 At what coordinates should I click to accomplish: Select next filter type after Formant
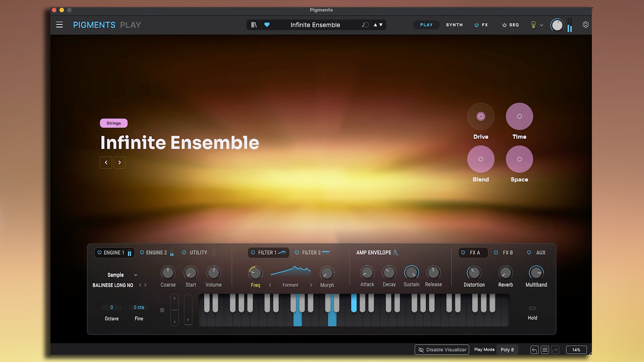[x=311, y=285]
